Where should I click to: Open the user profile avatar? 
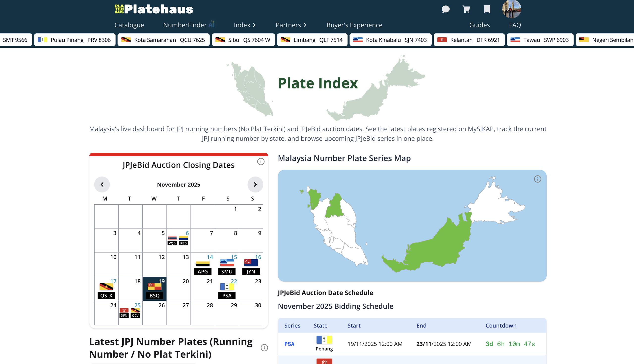click(x=511, y=9)
